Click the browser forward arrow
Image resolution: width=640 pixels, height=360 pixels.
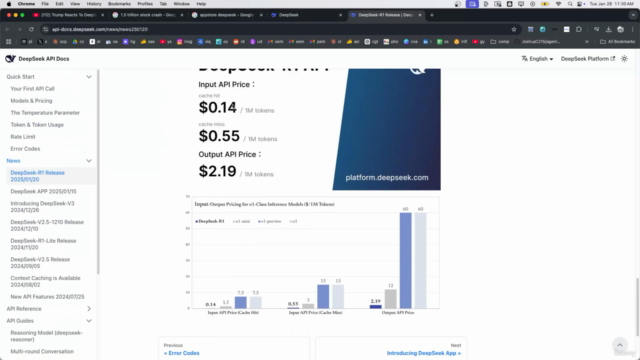pyautogui.click(x=19, y=29)
